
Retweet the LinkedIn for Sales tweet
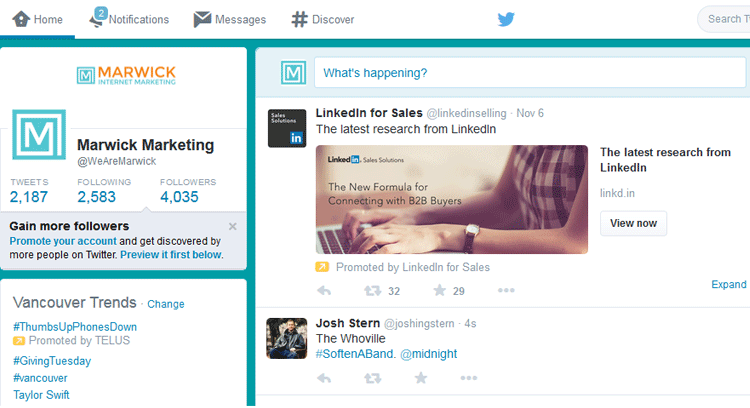click(x=373, y=290)
